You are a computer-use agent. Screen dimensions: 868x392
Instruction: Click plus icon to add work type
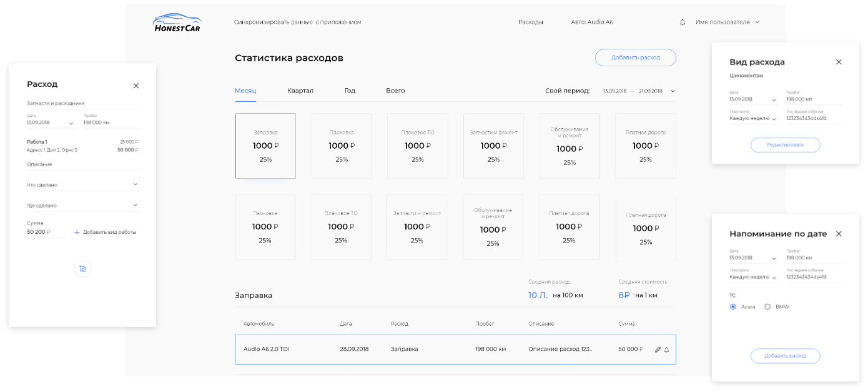(x=77, y=232)
